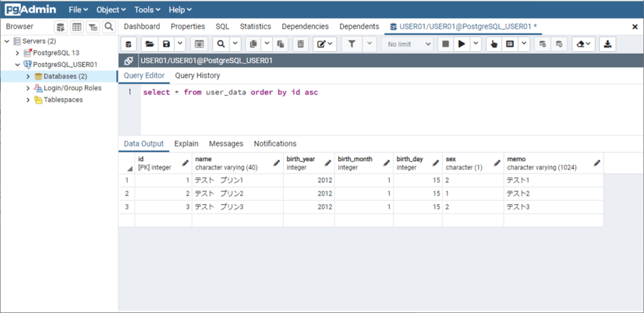This screenshot has height=313, width=644.
Task: Click inside the SQL query editor text
Action: (230, 93)
